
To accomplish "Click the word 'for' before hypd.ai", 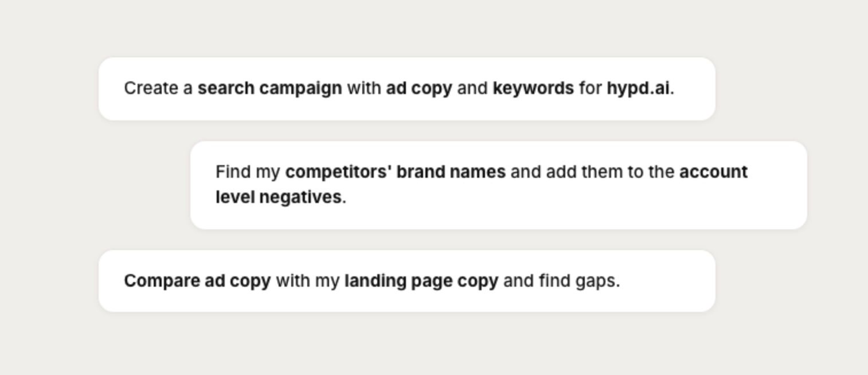I will (590, 88).
